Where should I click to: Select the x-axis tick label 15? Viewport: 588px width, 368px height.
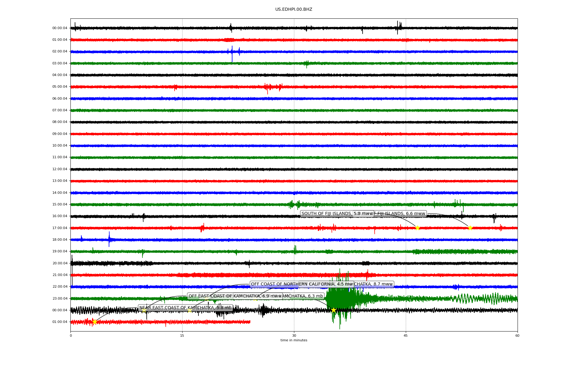tap(182, 335)
